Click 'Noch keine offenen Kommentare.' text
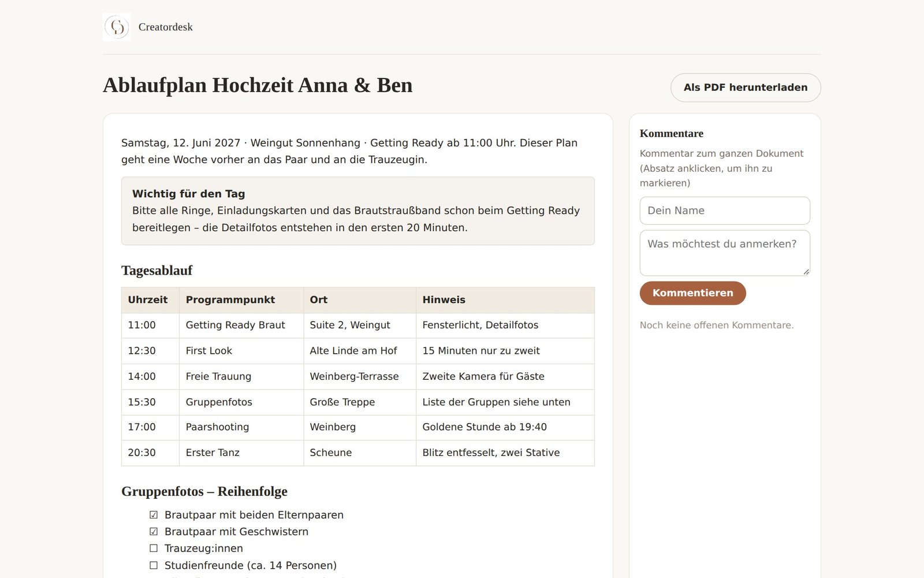924x578 pixels. 717,325
